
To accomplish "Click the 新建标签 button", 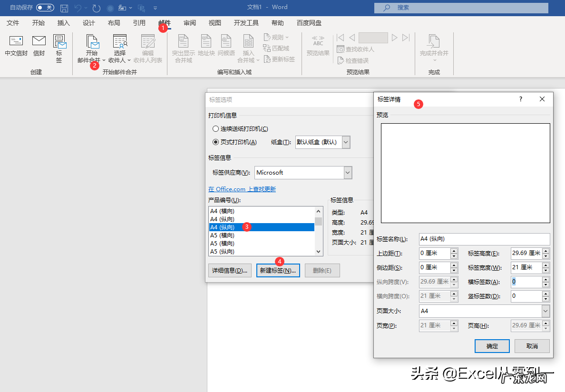I will point(278,270).
